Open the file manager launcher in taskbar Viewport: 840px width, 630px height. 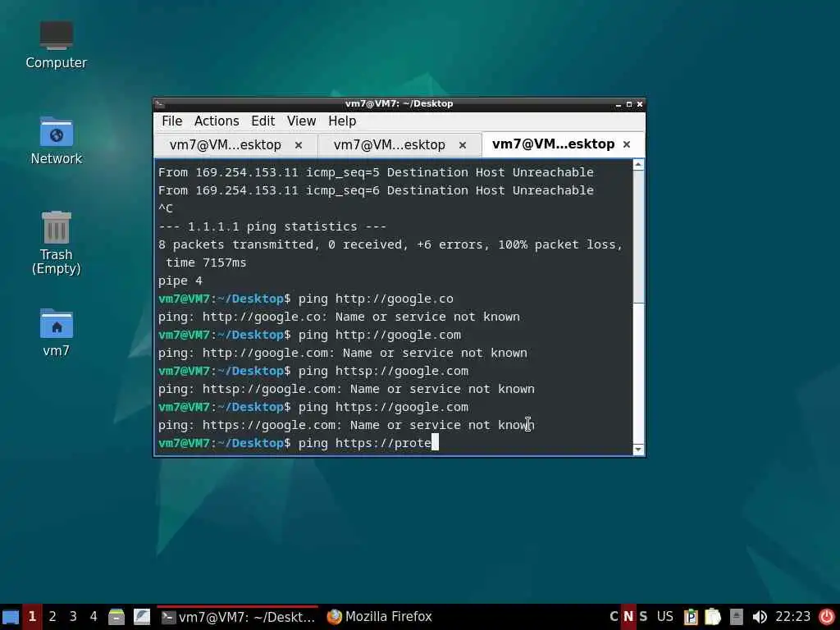(x=116, y=617)
